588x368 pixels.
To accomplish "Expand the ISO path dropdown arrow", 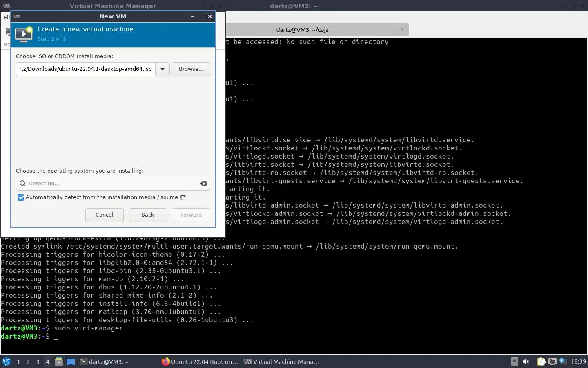I will [x=163, y=69].
